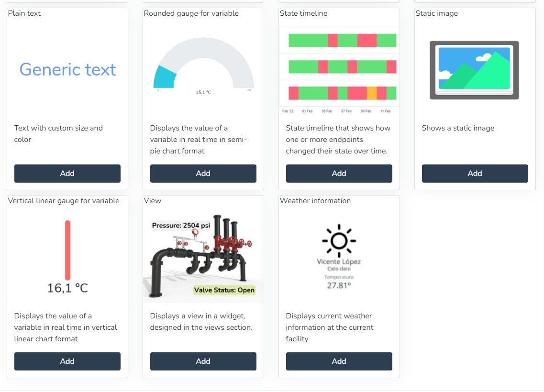Click the rounded semi-pie gauge preview

(x=203, y=65)
